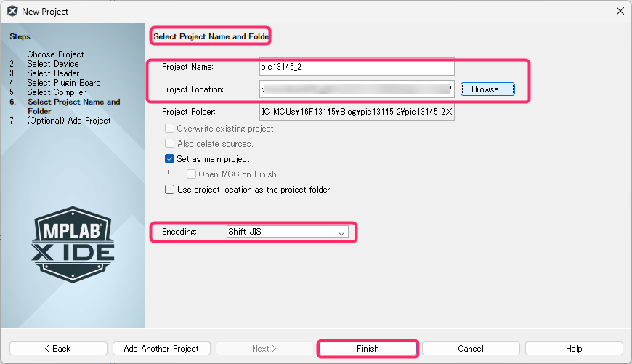Click the Project Name text field
The width and height of the screenshot is (632, 364).
[356, 68]
